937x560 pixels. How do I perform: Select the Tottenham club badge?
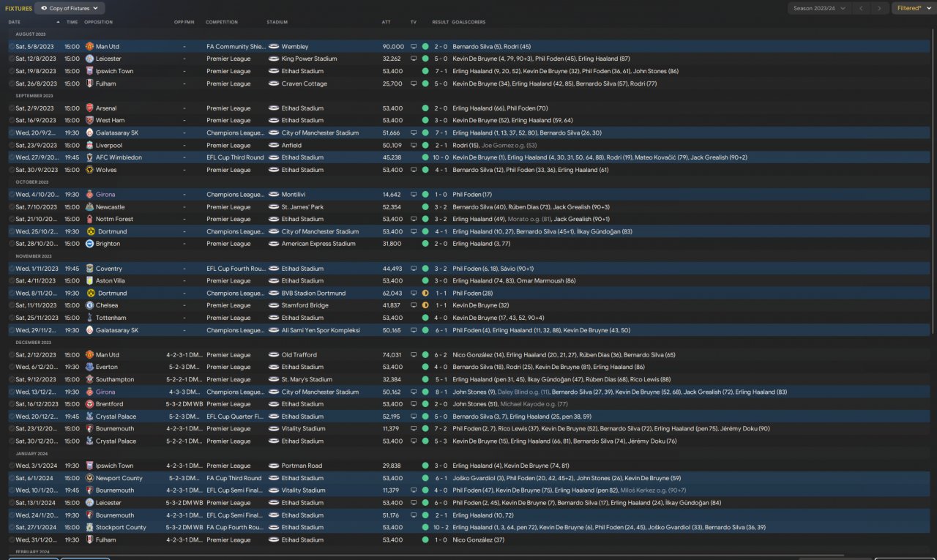coord(89,318)
